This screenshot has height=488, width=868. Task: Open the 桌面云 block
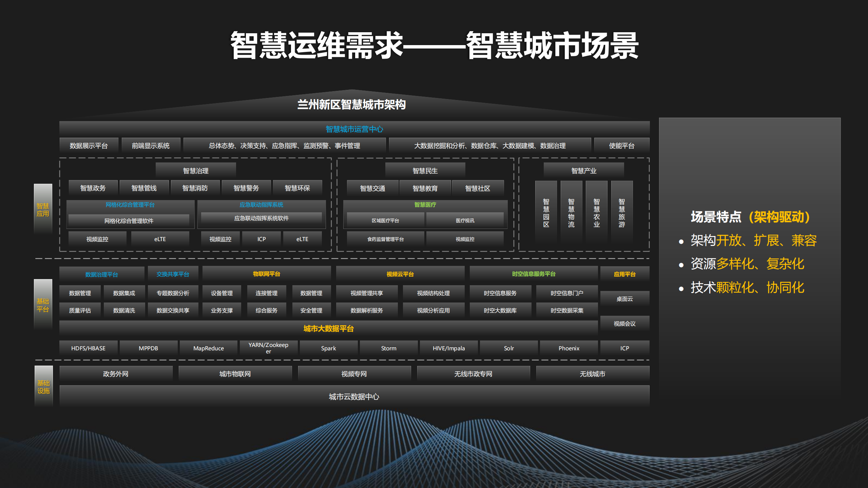click(x=624, y=299)
